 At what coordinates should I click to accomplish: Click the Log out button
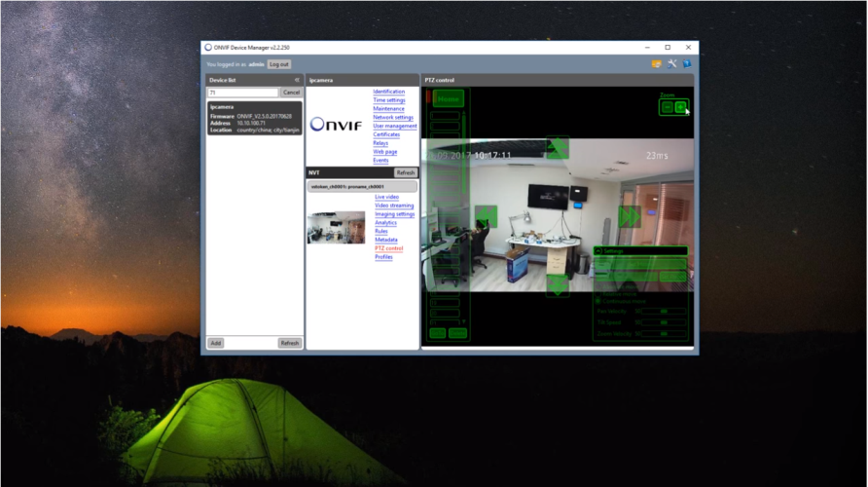(x=279, y=64)
